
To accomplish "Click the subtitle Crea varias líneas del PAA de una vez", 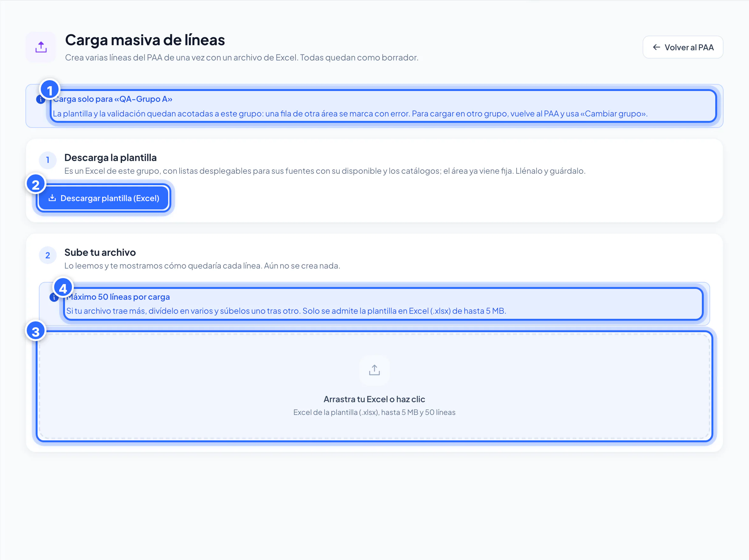I will 242,58.
